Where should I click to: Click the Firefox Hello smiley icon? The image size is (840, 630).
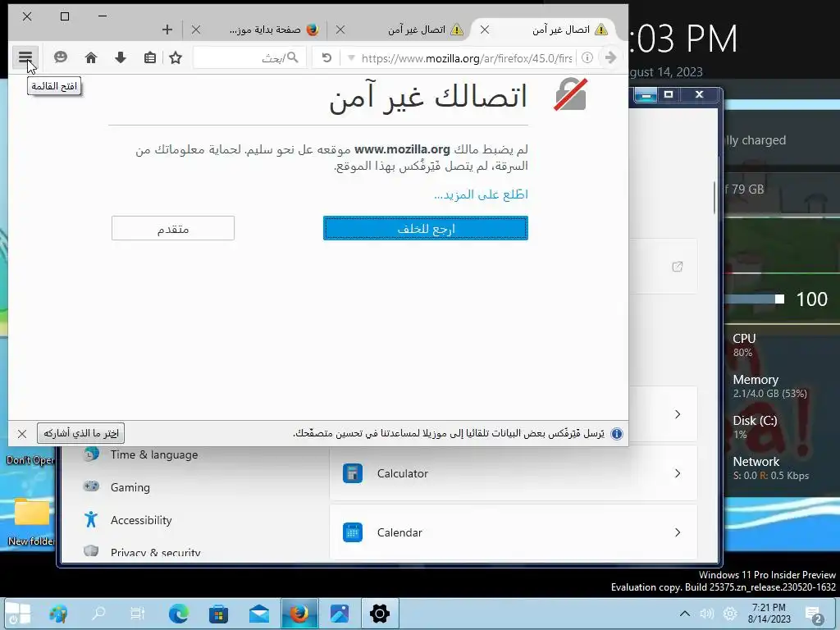point(61,57)
